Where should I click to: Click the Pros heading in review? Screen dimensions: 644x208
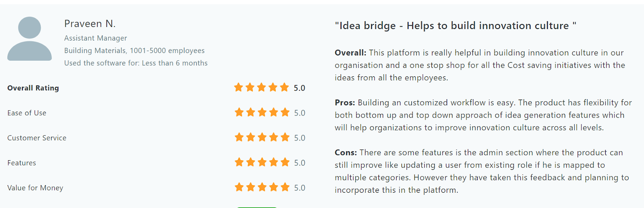345,102
